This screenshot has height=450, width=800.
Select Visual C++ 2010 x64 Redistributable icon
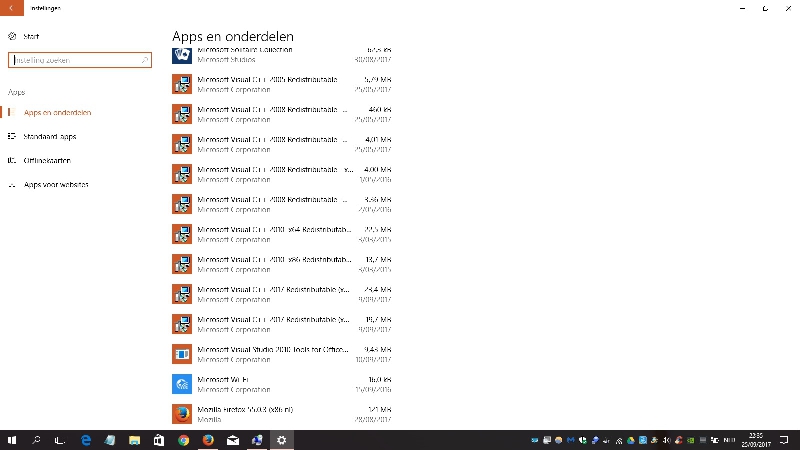[182, 234]
